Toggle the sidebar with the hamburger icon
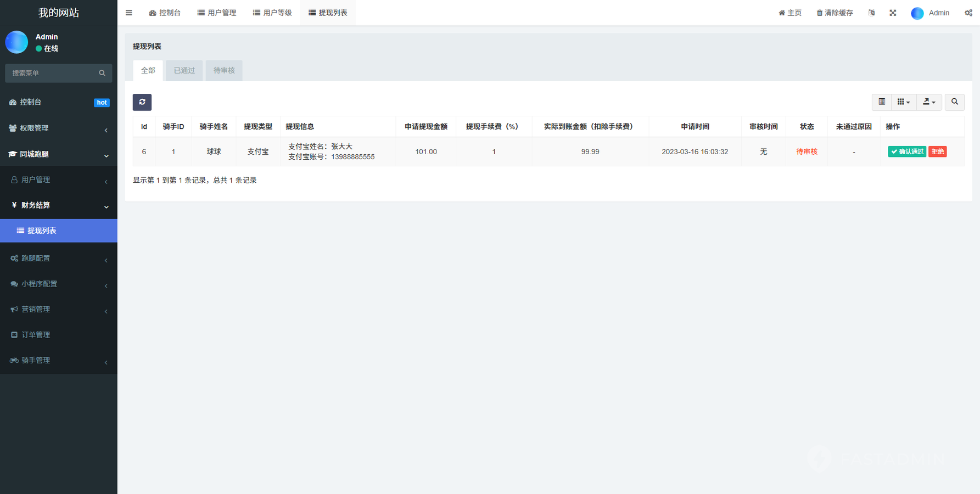The width and height of the screenshot is (980, 494). tap(129, 13)
